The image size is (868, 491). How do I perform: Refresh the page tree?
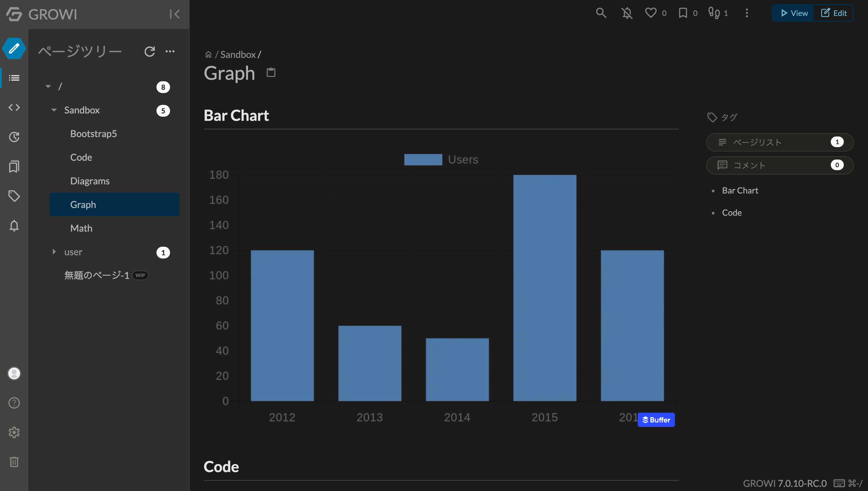point(150,51)
